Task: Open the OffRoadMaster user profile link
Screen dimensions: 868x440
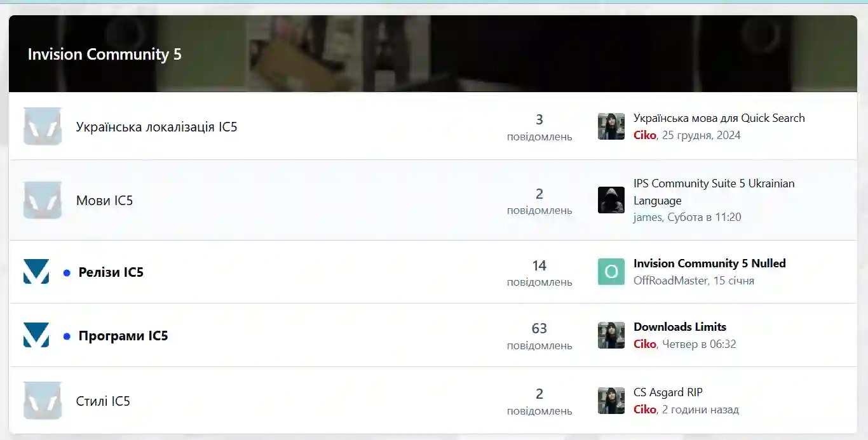Action: click(x=670, y=281)
